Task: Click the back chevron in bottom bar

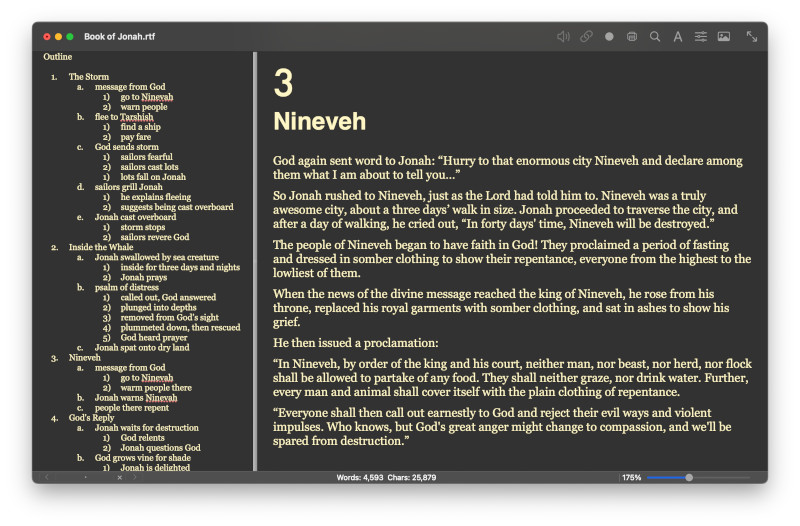Action: click(x=46, y=477)
